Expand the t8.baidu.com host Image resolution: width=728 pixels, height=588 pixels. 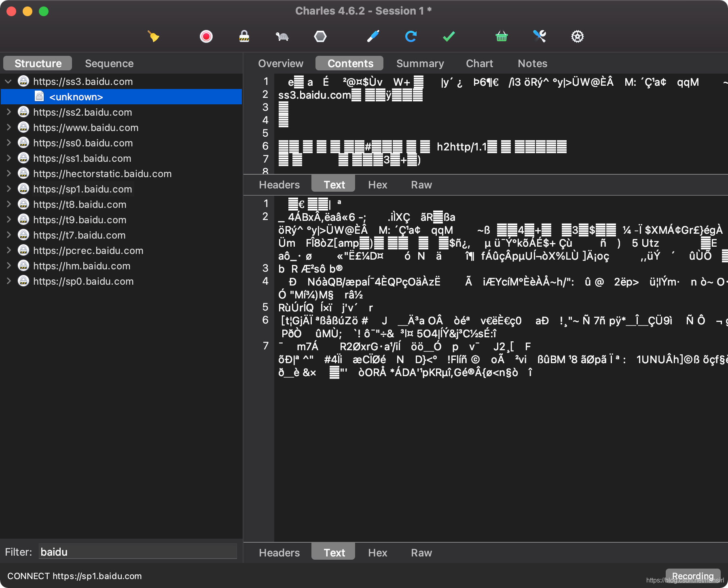coord(8,204)
